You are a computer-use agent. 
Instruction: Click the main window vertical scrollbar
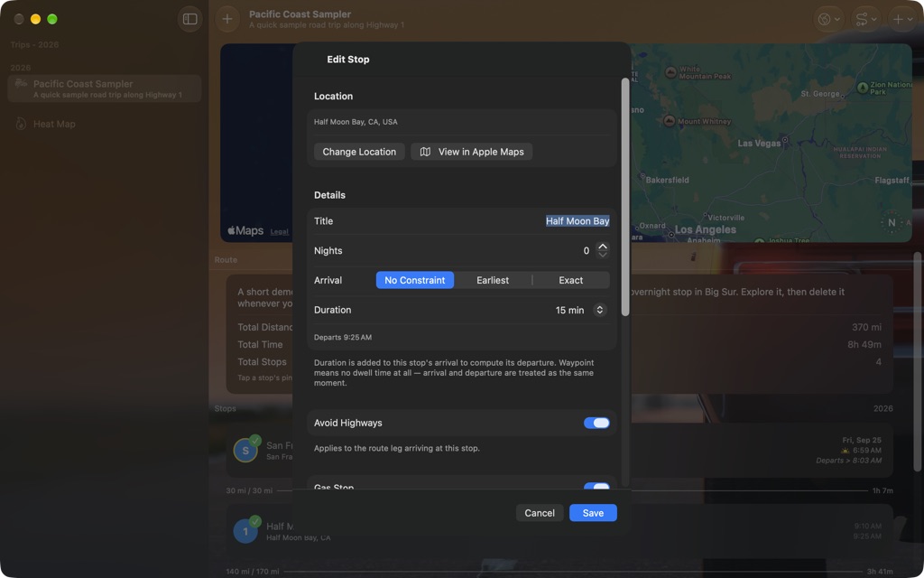coord(917,361)
